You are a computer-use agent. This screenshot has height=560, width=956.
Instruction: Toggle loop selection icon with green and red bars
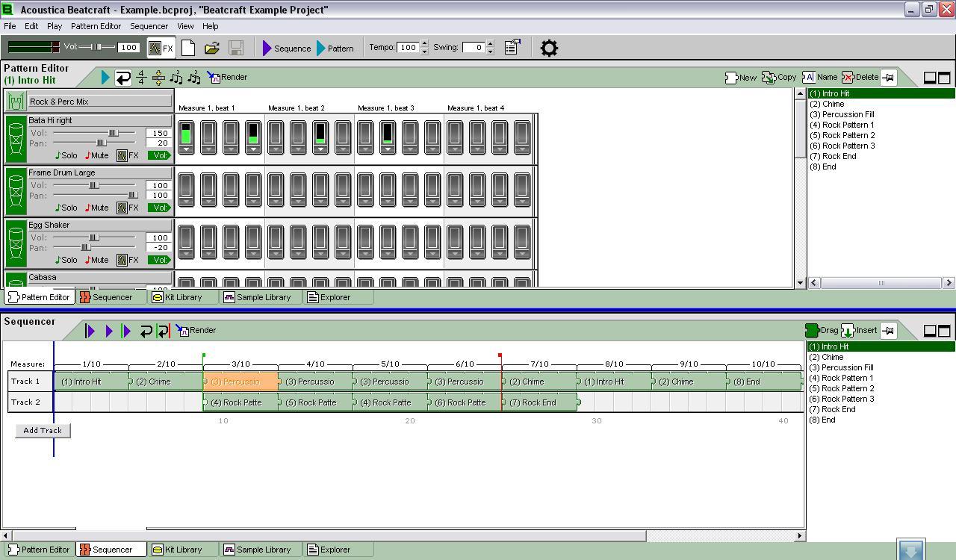click(164, 330)
